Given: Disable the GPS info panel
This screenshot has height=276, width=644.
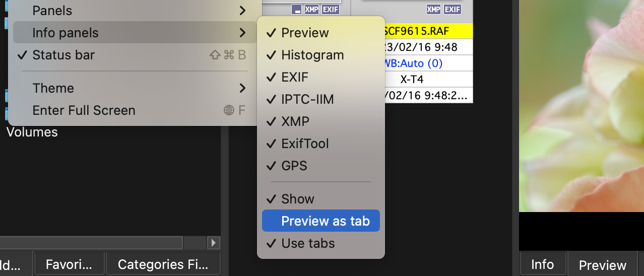Looking at the screenshot, I should tap(294, 166).
